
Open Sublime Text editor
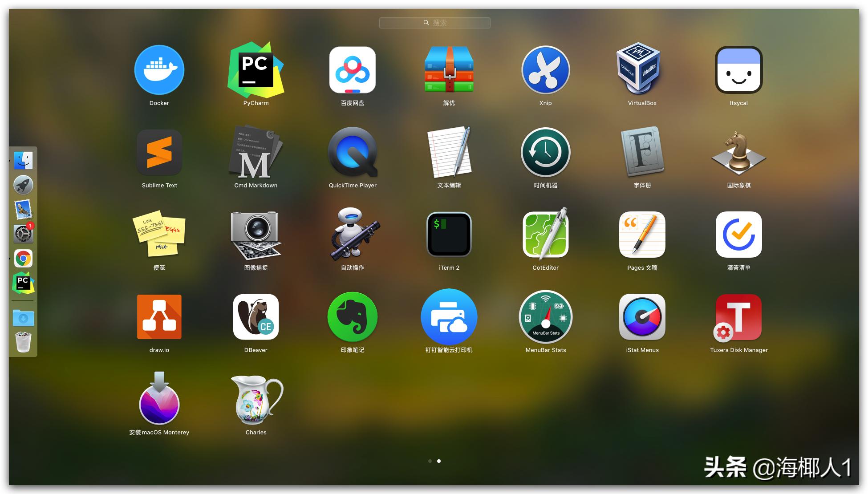(x=159, y=152)
